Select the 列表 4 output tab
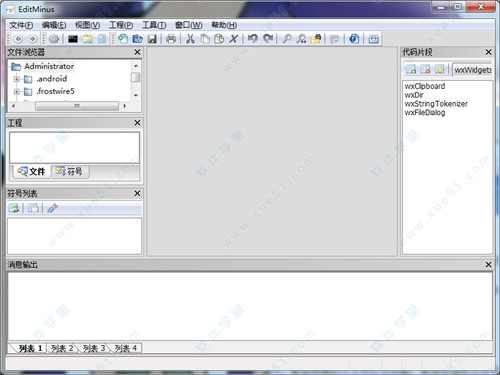Viewport: 500px width, 375px height. click(126, 348)
